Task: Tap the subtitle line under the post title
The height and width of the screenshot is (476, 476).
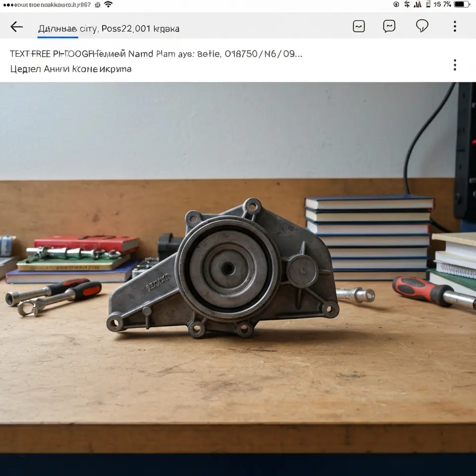Action: (71, 69)
